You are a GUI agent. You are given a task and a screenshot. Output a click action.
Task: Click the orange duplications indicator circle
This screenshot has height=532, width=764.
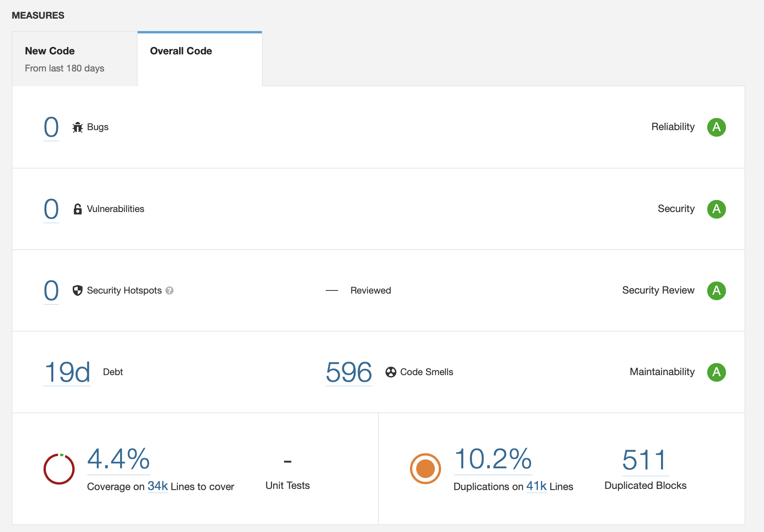tap(426, 469)
